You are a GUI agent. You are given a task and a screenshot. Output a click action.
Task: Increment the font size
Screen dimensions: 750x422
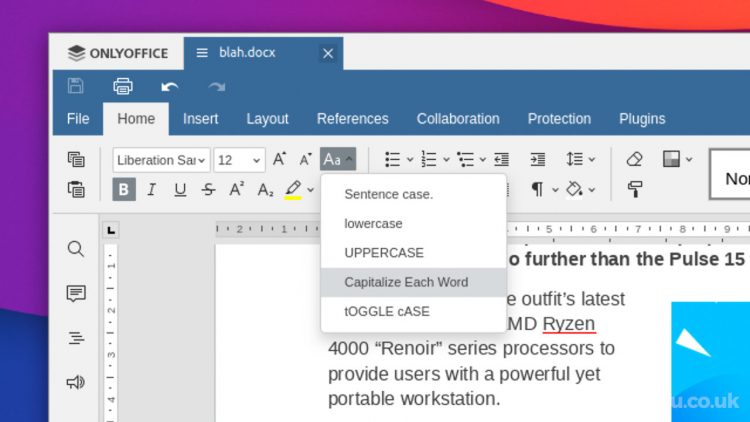(x=279, y=159)
